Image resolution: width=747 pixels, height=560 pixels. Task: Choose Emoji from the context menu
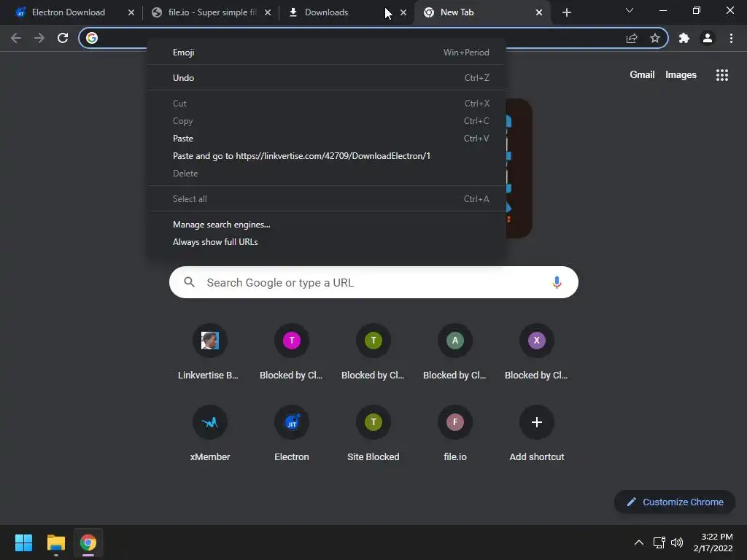[326, 52]
